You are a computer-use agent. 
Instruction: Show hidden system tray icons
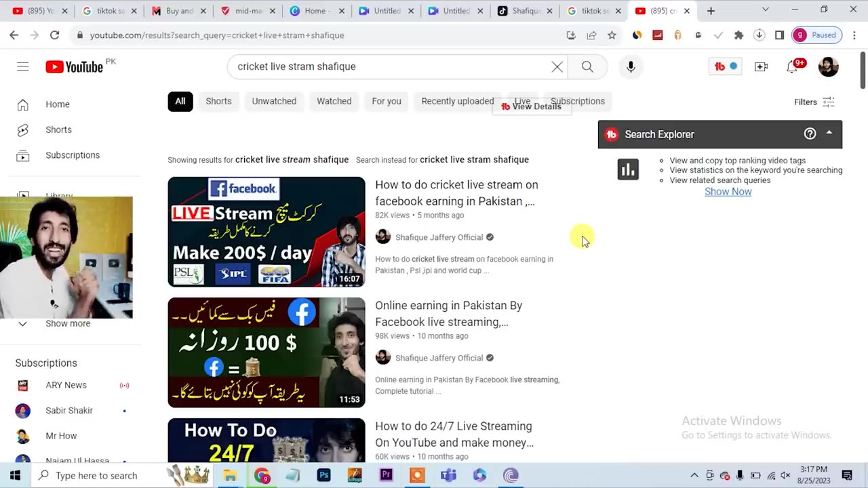point(694,475)
